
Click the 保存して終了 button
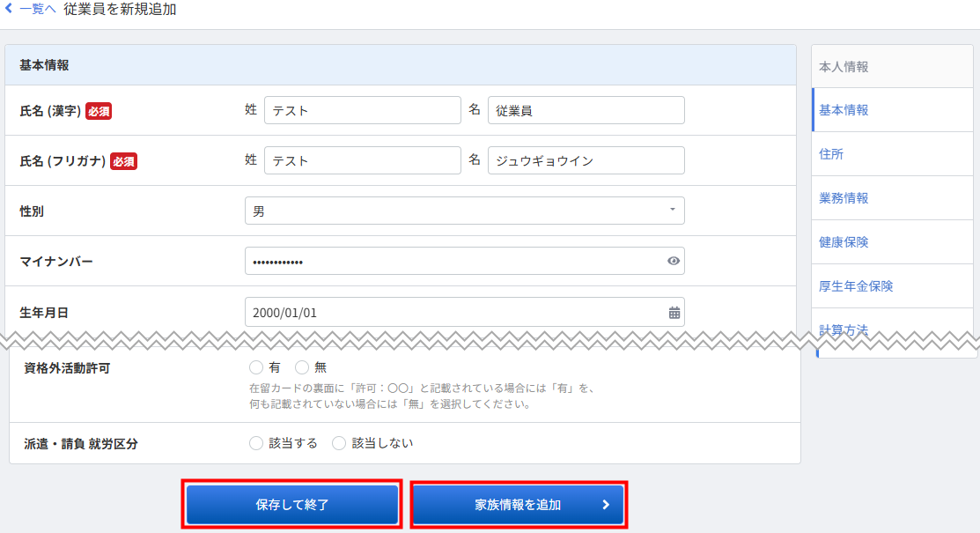(x=292, y=505)
